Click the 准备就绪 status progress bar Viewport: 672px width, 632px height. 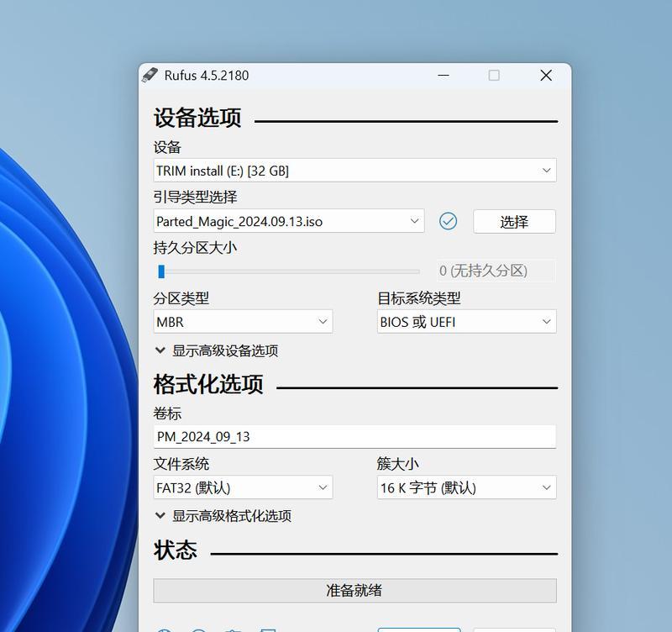pos(354,591)
